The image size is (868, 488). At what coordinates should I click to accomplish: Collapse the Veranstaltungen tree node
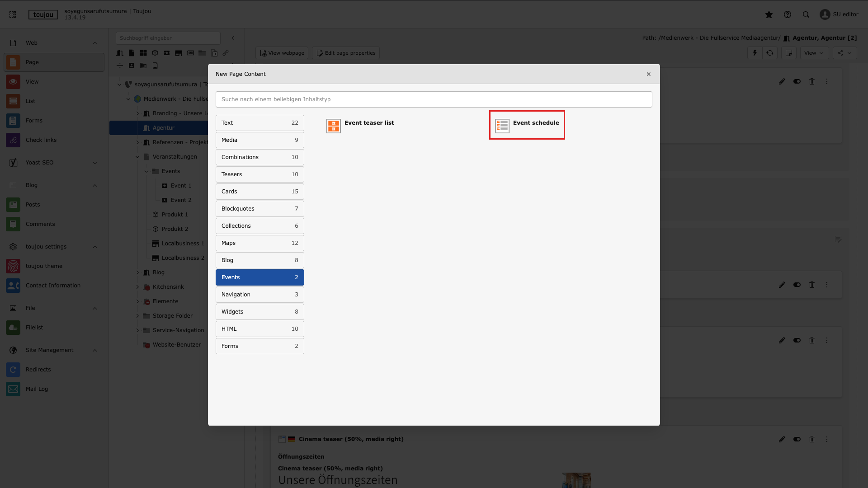click(x=137, y=157)
